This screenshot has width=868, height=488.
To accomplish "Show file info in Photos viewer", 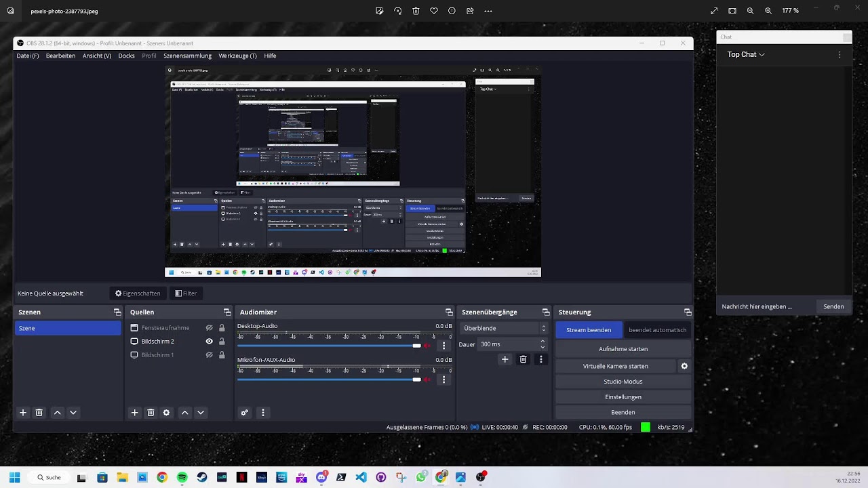I will 452,11.
